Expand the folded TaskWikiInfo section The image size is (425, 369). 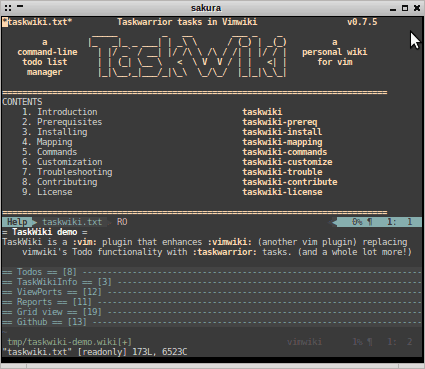(212, 282)
